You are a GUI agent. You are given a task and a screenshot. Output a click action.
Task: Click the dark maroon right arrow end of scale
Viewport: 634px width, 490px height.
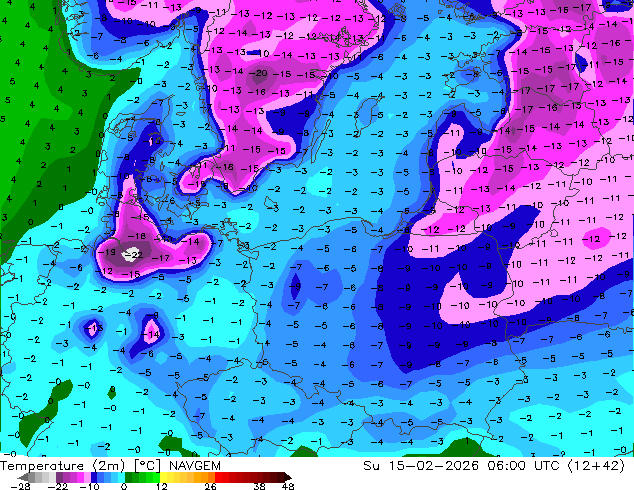(x=288, y=477)
